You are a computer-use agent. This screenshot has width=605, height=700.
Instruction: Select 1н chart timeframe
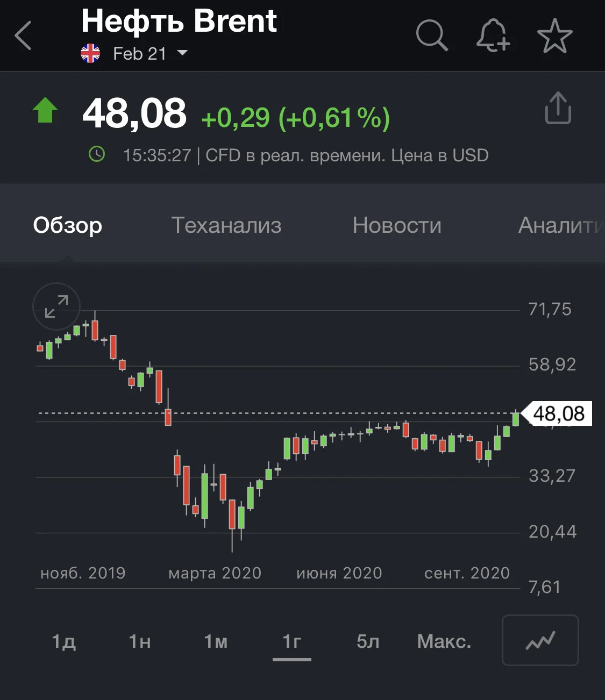tap(139, 641)
